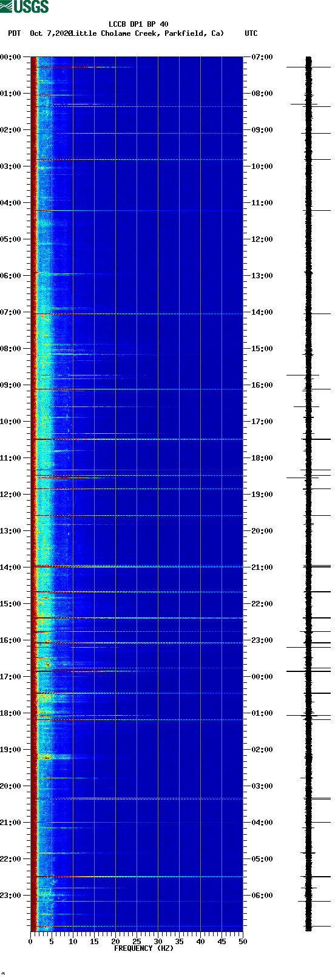Click the 04:00 label on the PDT axis
This screenshot has height=980, width=335.
[11, 203]
